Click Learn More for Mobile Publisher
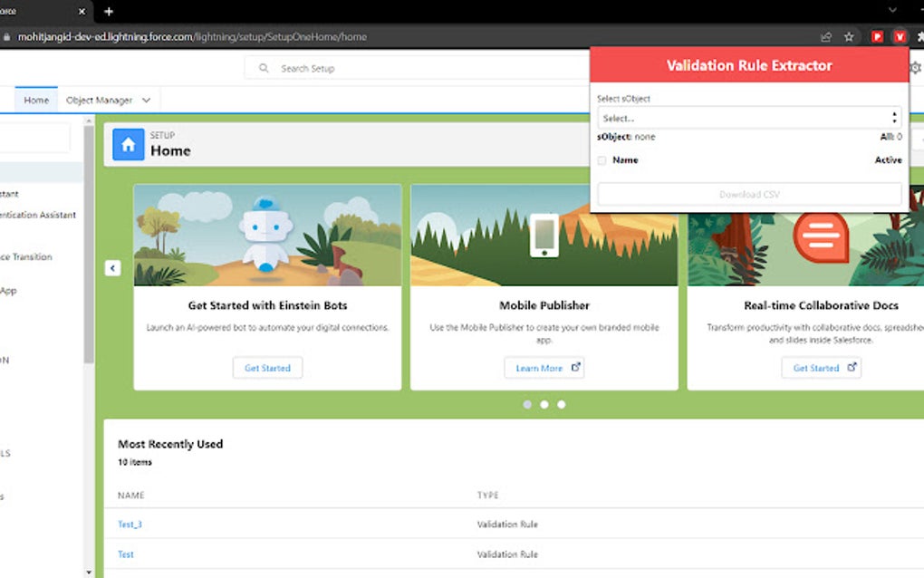The image size is (924, 578). 544,368
